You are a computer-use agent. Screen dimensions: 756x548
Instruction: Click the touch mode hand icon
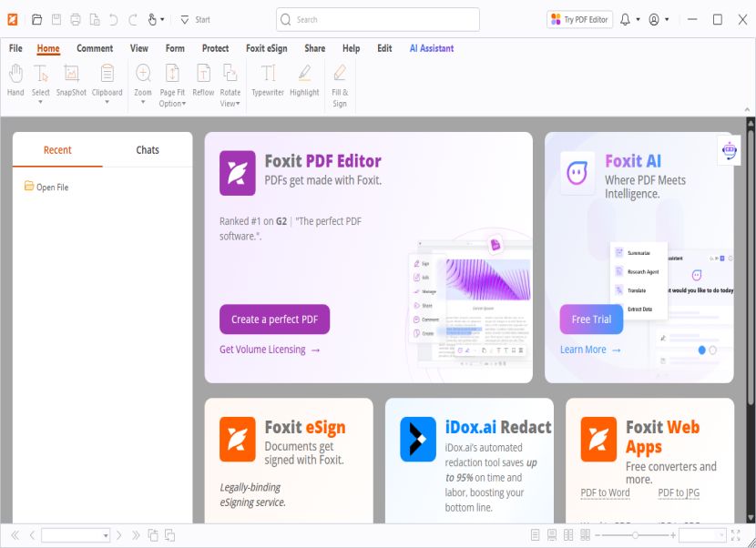pos(152,20)
